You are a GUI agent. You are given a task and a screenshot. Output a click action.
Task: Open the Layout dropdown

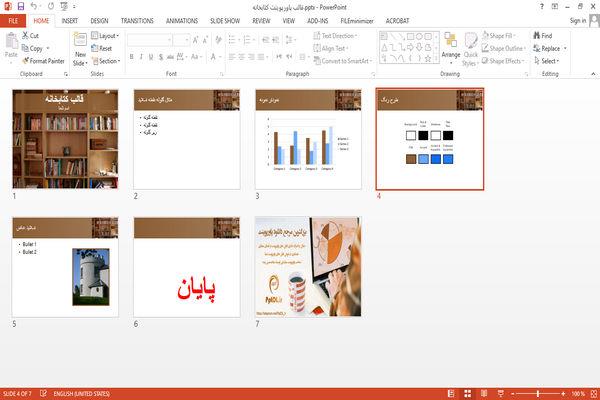105,36
